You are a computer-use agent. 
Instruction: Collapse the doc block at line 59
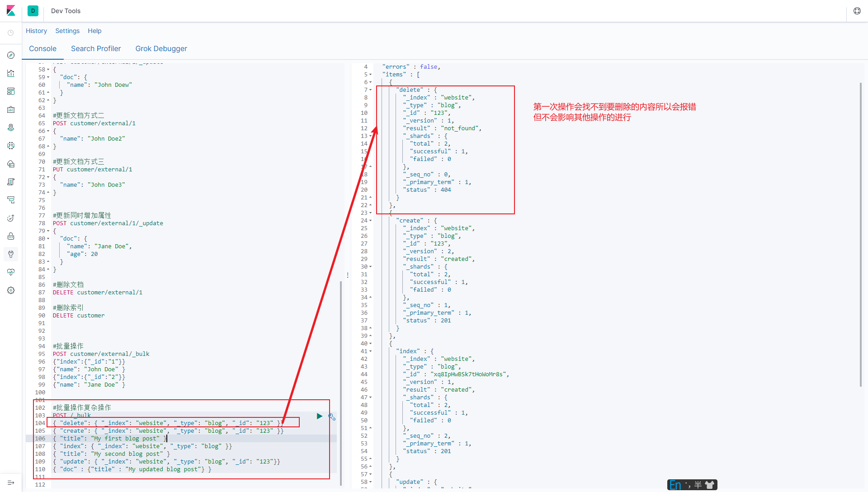48,77
